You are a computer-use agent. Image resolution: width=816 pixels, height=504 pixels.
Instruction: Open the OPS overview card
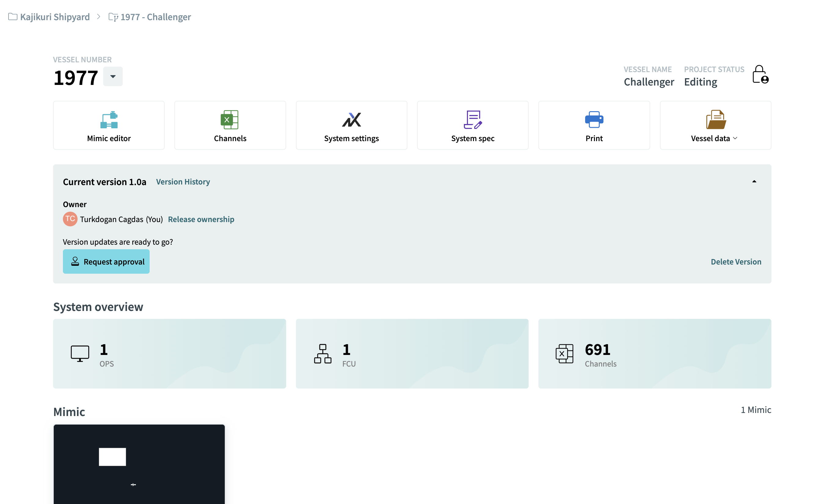pos(169,353)
